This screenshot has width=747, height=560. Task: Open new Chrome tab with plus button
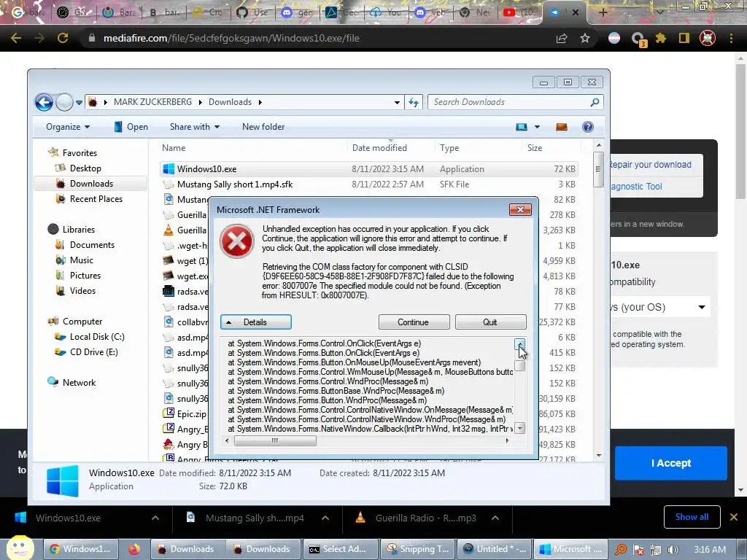pyautogui.click(x=603, y=12)
